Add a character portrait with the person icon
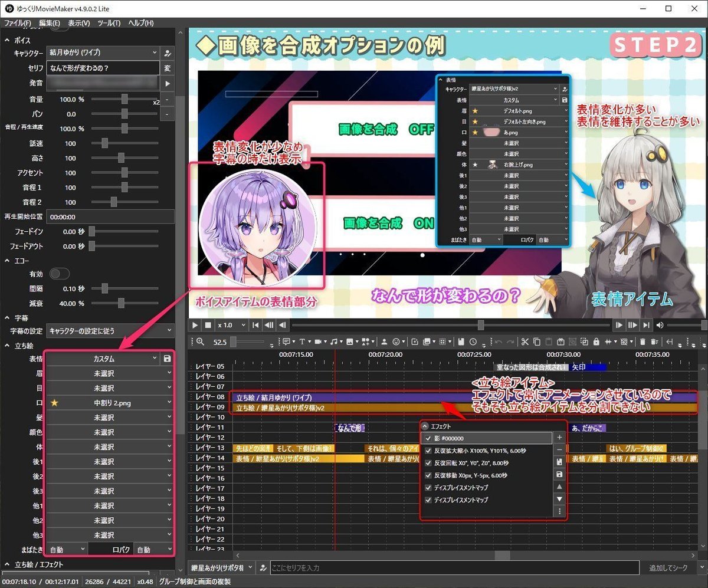 [x=384, y=341]
